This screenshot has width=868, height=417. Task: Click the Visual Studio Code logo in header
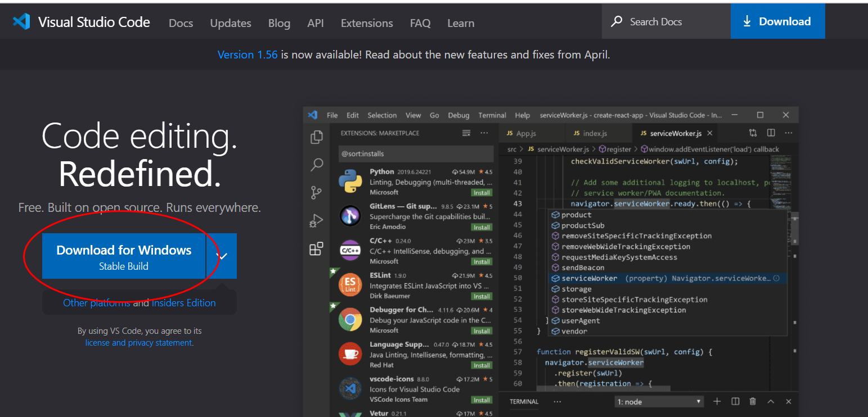[21, 22]
